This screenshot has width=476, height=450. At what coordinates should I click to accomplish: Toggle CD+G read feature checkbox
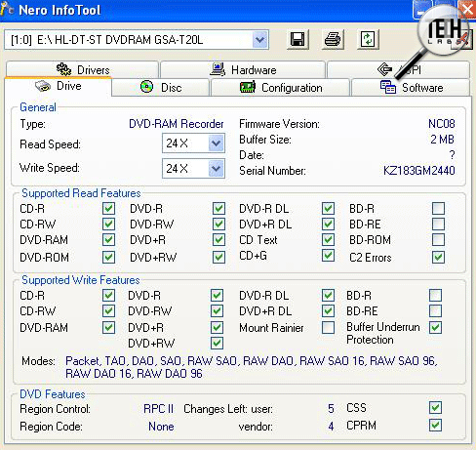point(328,256)
